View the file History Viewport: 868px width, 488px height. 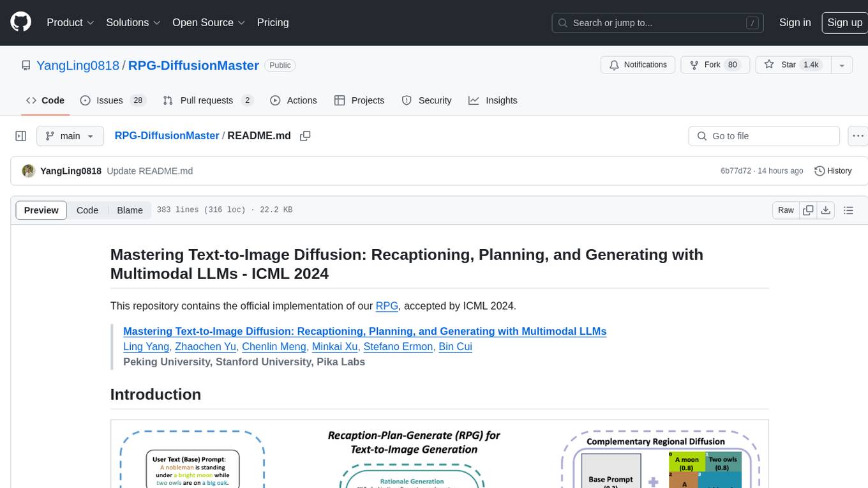pyautogui.click(x=833, y=171)
